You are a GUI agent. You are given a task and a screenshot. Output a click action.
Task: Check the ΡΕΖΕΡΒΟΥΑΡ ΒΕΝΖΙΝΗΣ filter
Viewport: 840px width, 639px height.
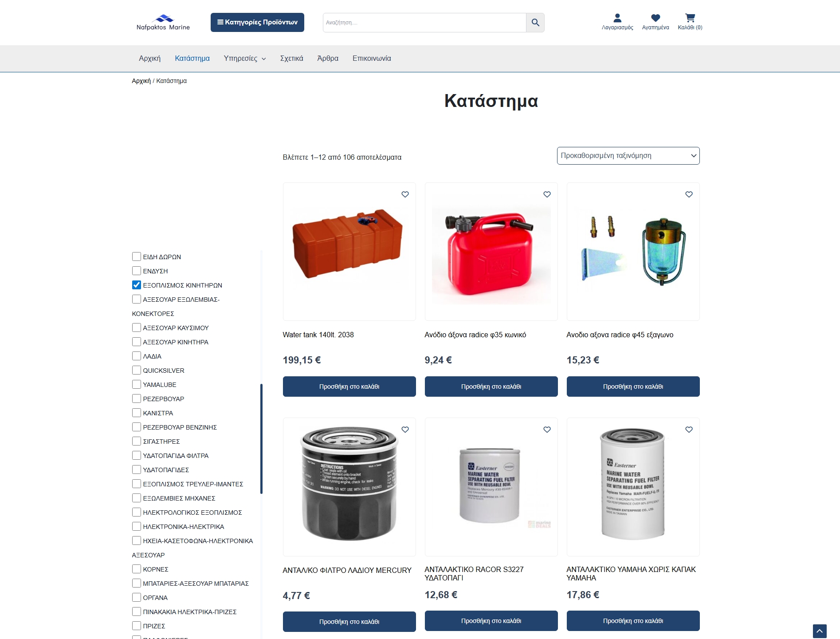point(137,427)
